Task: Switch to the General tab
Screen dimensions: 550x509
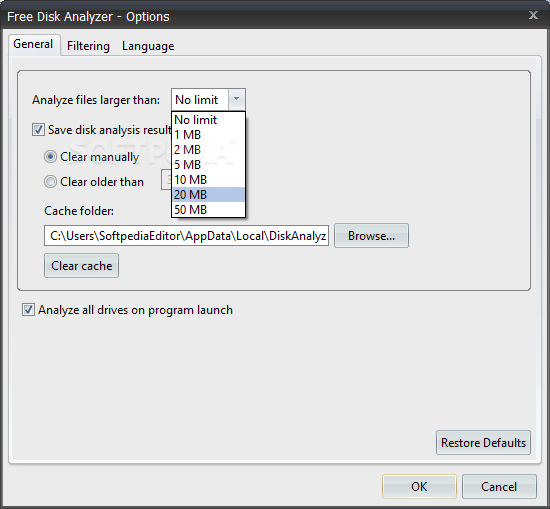Action: tap(34, 45)
